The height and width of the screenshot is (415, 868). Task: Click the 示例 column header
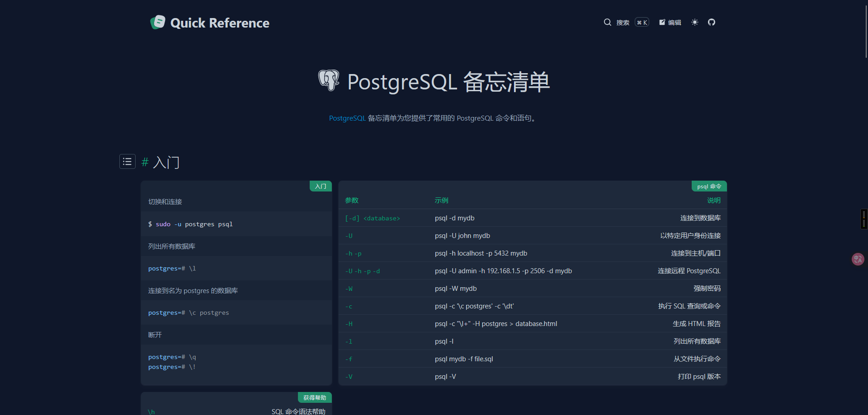point(442,200)
